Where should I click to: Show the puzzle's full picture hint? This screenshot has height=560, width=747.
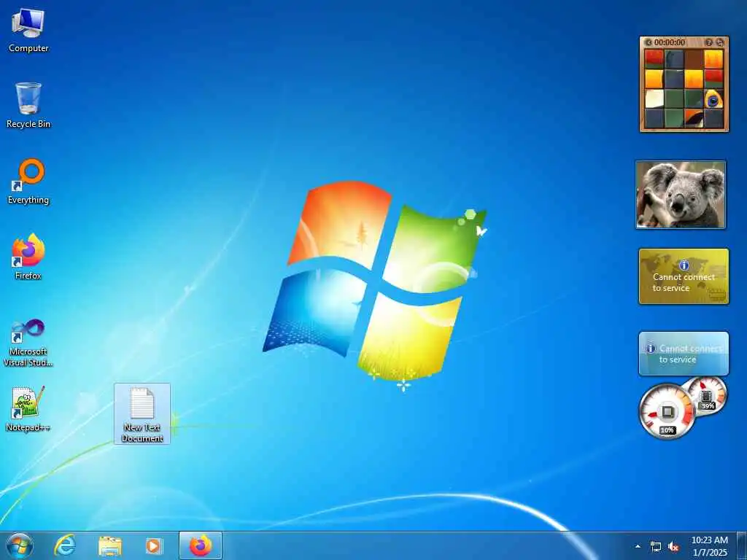tap(709, 42)
